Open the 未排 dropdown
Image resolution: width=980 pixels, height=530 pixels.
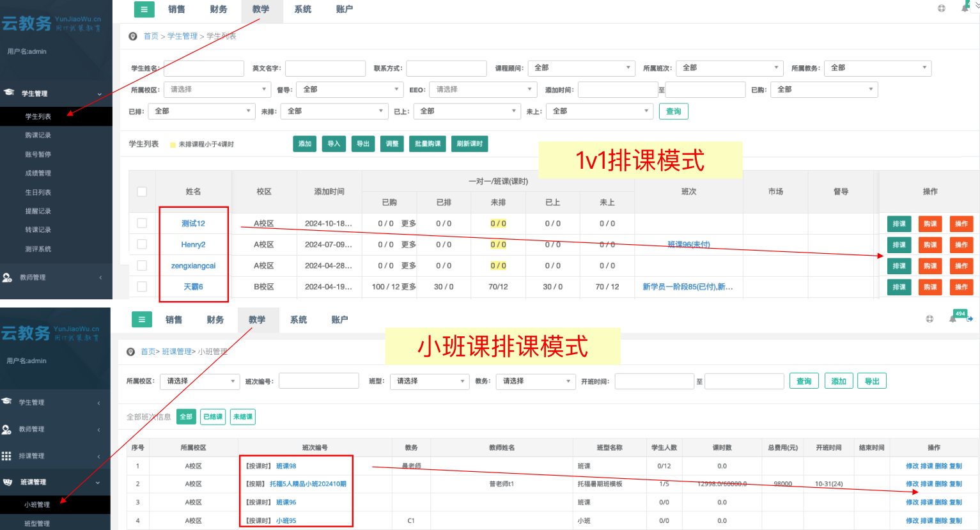click(x=334, y=111)
